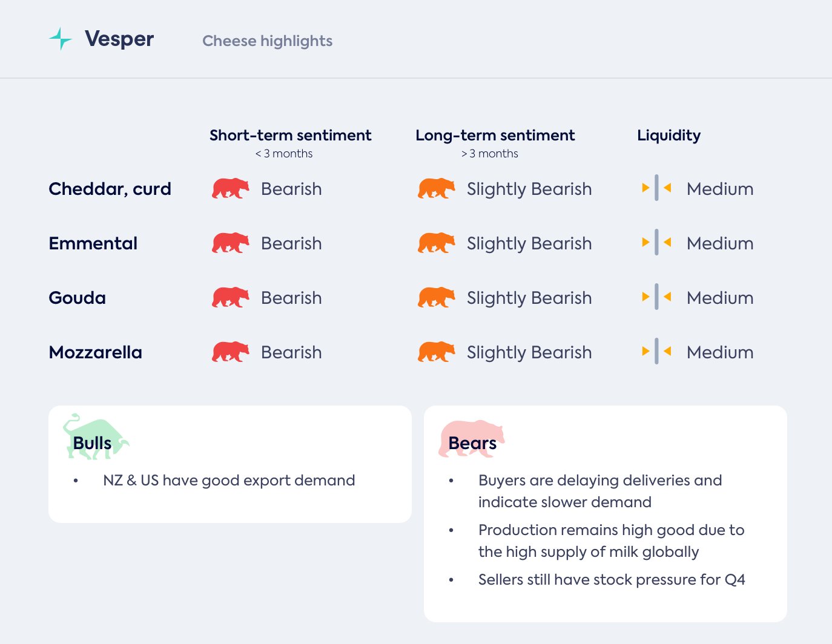Click the liquidity indicator icon for Emmental
This screenshot has width=832, height=644.
pyautogui.click(x=656, y=243)
